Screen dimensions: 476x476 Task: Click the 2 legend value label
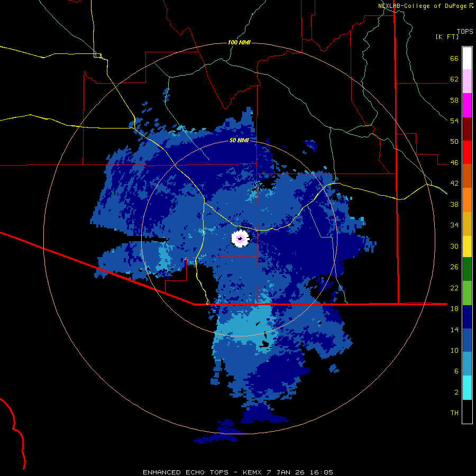456,392
